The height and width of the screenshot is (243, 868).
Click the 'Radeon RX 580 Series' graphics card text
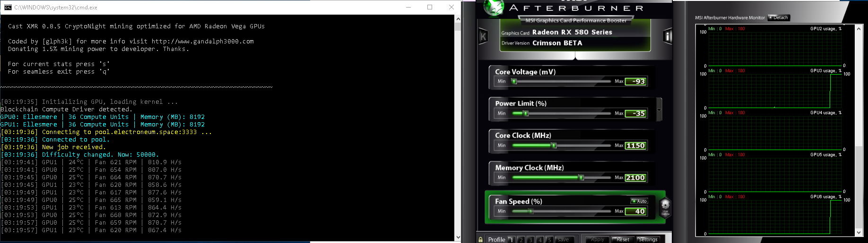click(572, 32)
